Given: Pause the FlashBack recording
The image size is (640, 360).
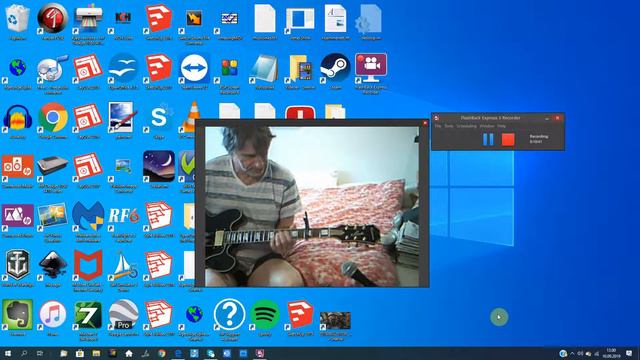Looking at the screenshot, I should 488,140.
